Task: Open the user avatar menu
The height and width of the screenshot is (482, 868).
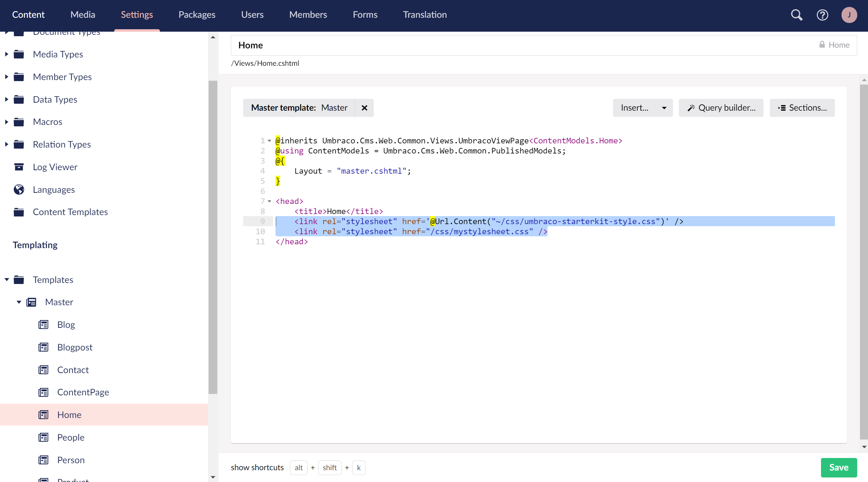Action: click(849, 15)
